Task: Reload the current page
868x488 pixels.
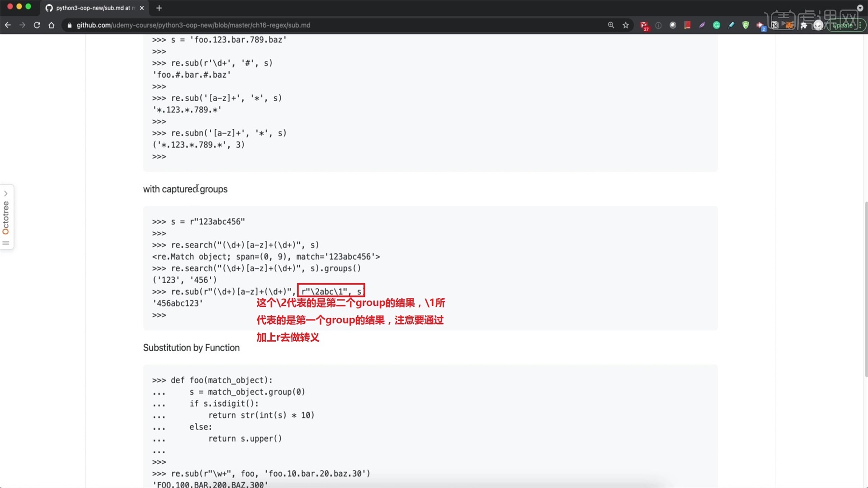Action: coord(37,25)
